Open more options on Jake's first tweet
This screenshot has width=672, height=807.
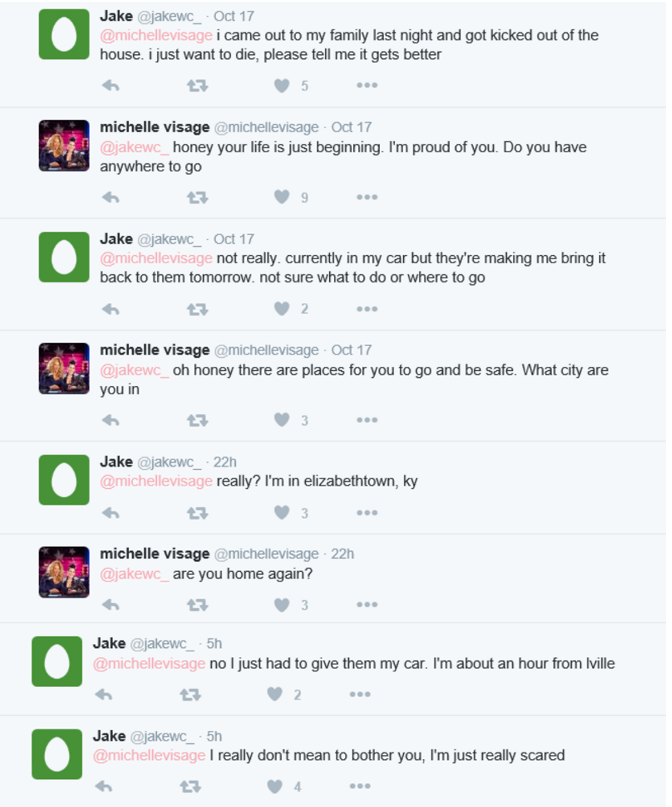click(367, 86)
